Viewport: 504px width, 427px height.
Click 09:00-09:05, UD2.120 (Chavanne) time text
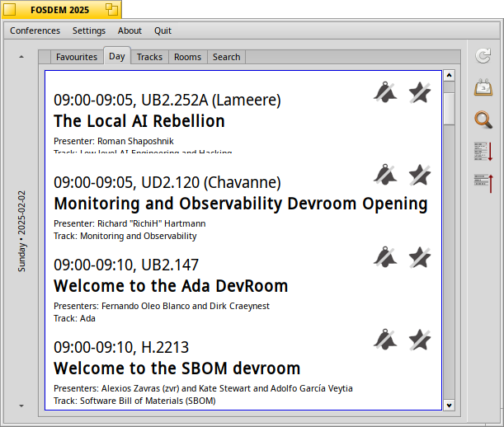coord(167,182)
